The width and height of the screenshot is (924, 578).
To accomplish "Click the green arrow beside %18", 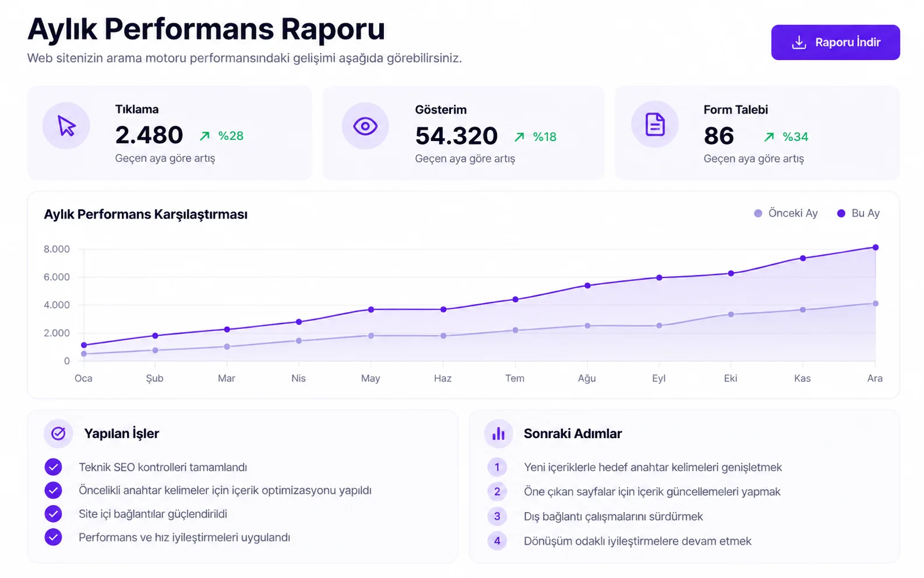I will click(x=519, y=137).
